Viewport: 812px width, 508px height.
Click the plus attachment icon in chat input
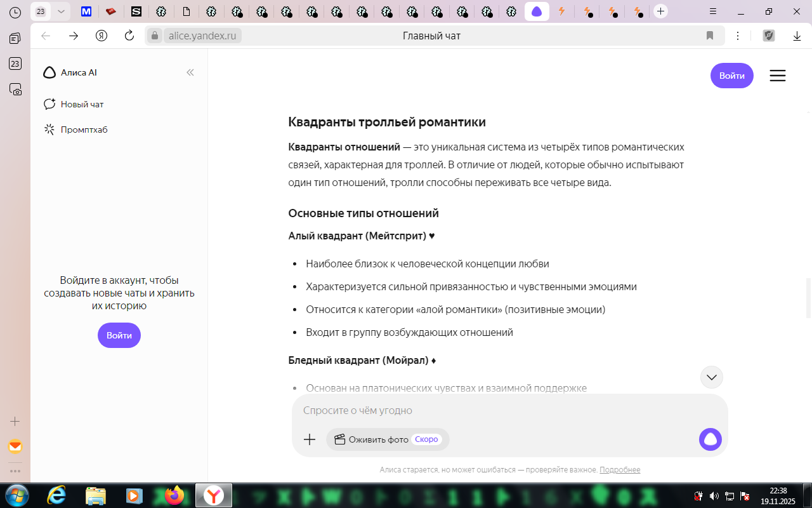[x=310, y=439]
